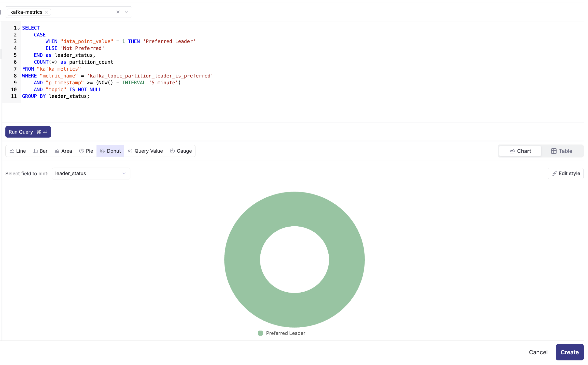Switch to the Pie chart type

[86, 151]
